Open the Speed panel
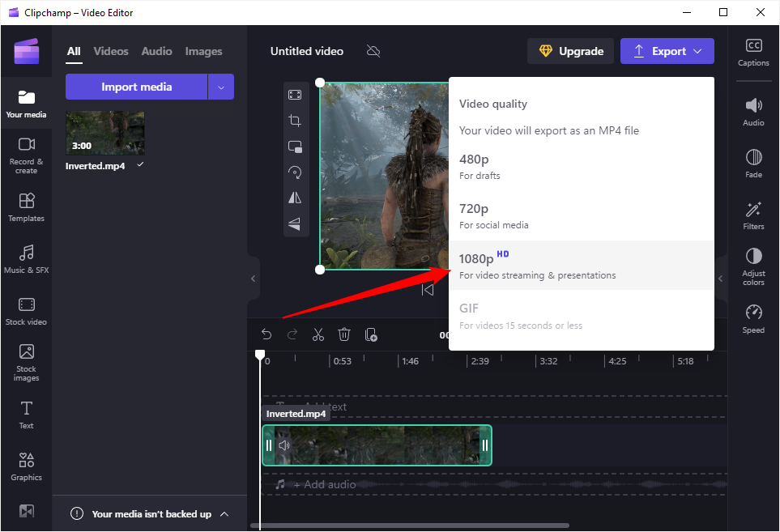Viewport: 780px width, 532px height. click(753, 319)
